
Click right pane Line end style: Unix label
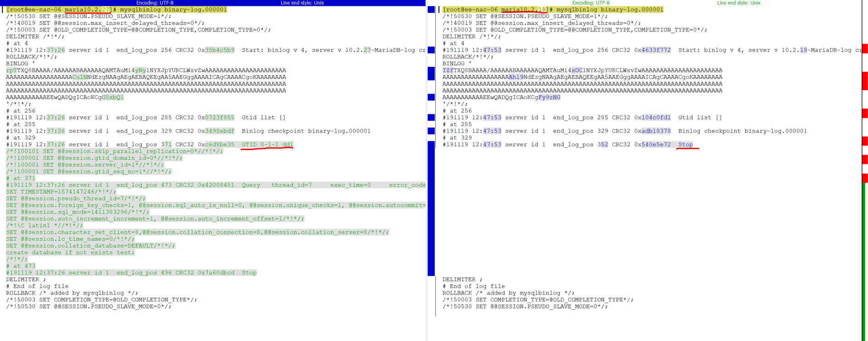[739, 3]
